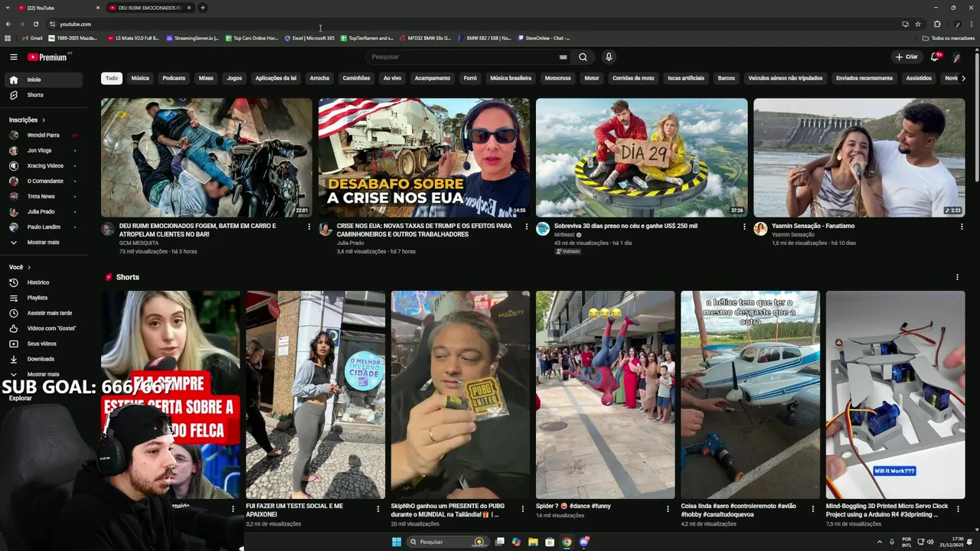Open Vídeos com "Gostei"

click(43, 328)
